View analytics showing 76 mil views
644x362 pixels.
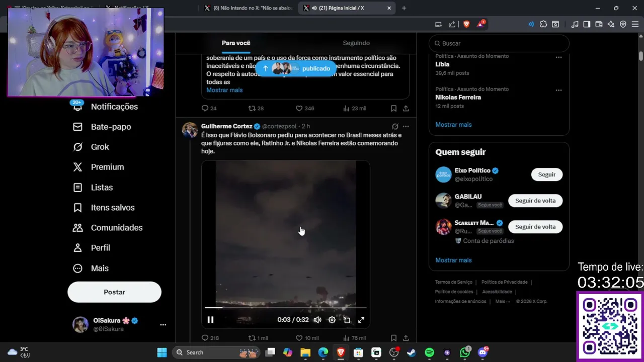click(x=354, y=338)
